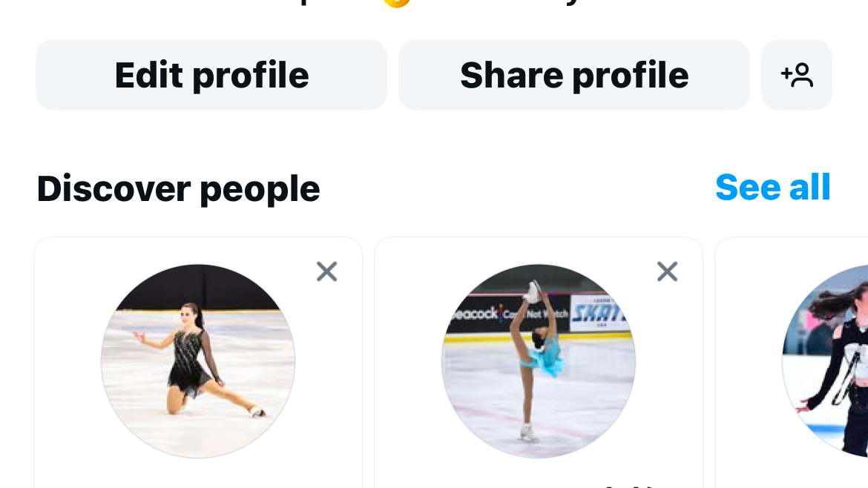This screenshot has width=868, height=488.
Task: Tap the Share profile button
Action: pos(573,75)
